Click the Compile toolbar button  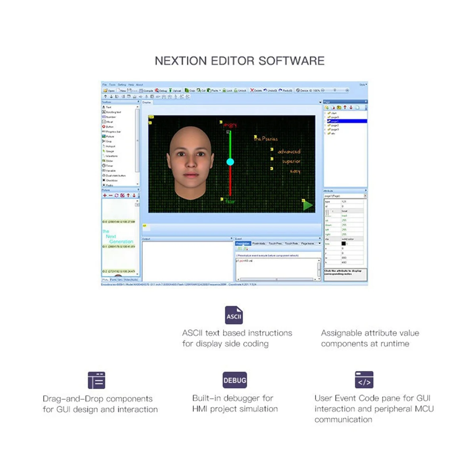tap(146, 90)
